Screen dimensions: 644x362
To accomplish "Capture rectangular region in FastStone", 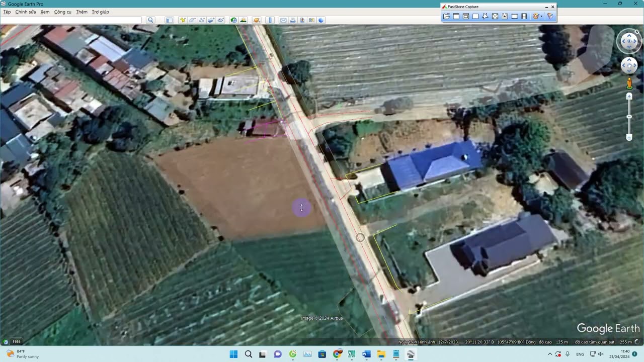I will point(475,16).
